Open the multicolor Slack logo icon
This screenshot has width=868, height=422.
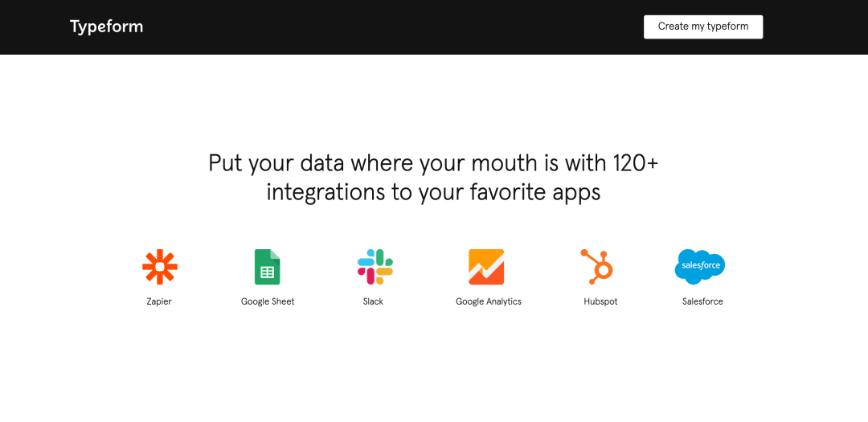pos(375,267)
